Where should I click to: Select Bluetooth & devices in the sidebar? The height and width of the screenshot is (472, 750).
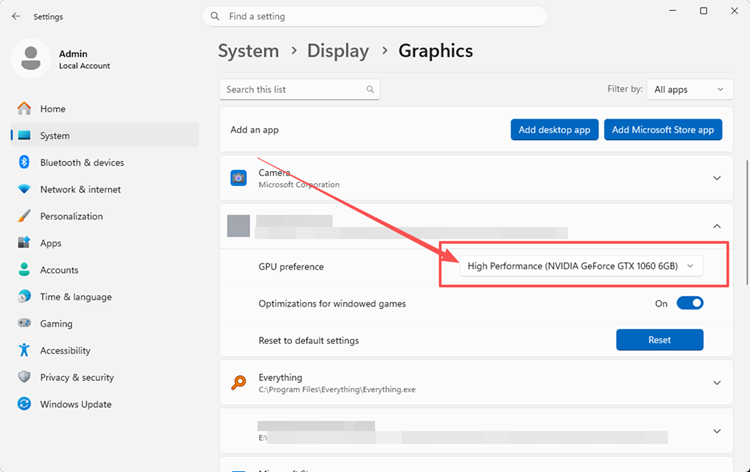point(104,162)
